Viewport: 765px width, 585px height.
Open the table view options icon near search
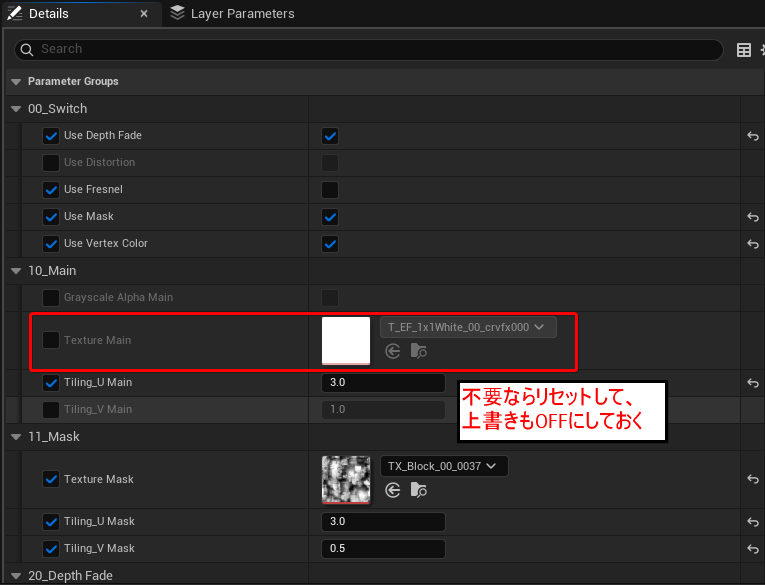coord(744,50)
